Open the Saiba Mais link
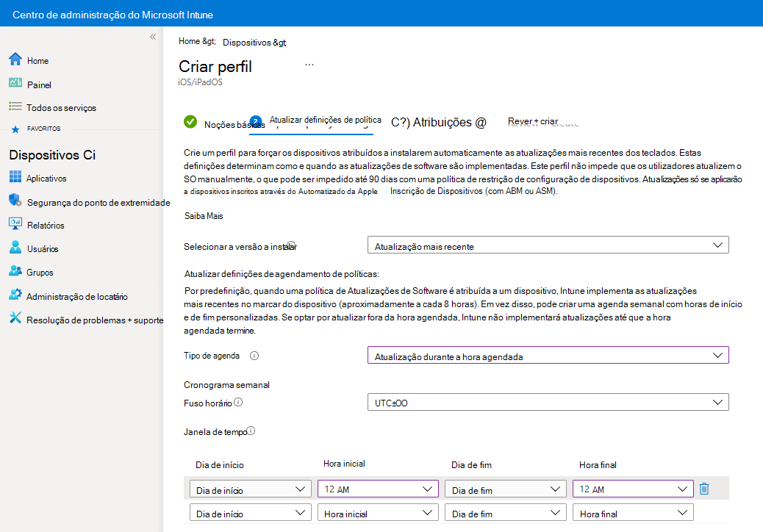This screenshot has height=532, width=763. (x=205, y=215)
